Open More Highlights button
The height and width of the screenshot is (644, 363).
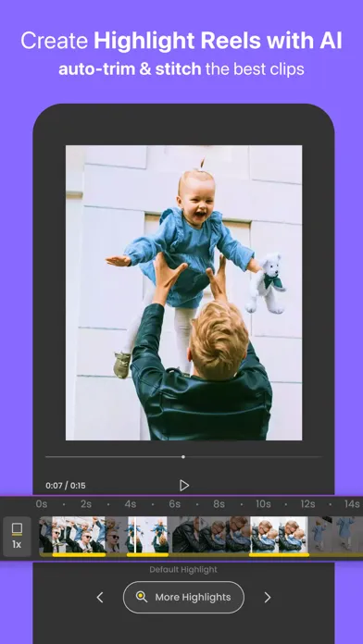[x=183, y=597]
